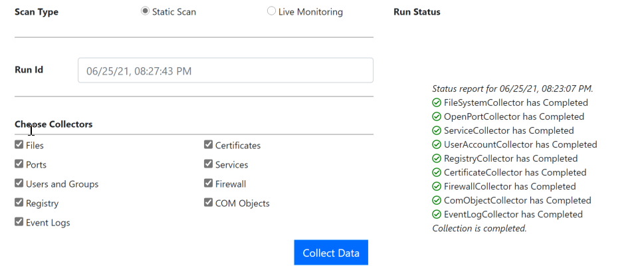Click 'EventLogCollector has Completed' text
The width and height of the screenshot is (644, 270).
(513, 215)
